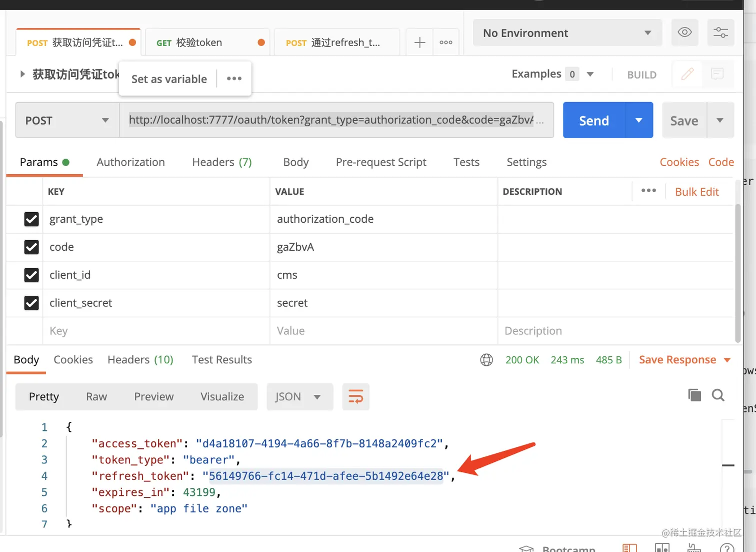
Task: Expand the Examples dropdown
Action: (x=590, y=74)
